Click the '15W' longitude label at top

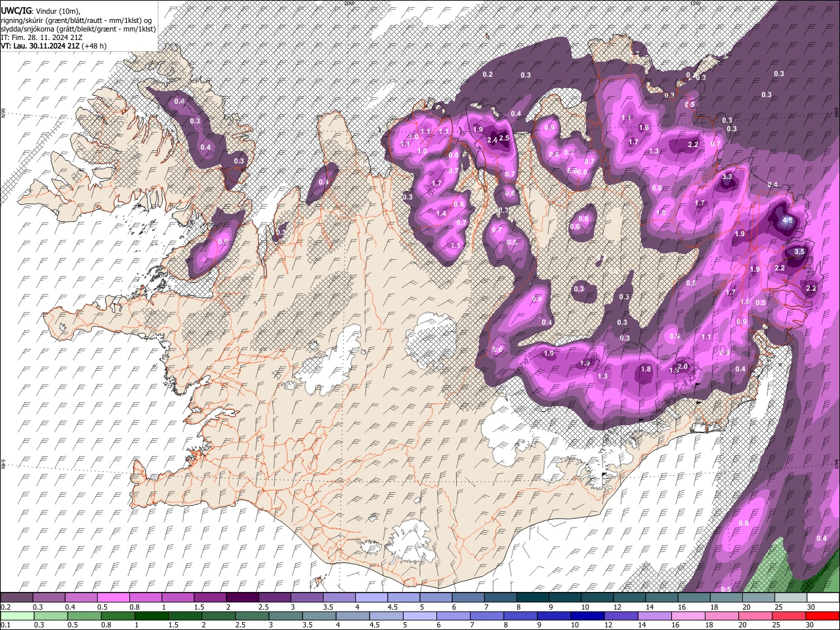(x=696, y=3)
